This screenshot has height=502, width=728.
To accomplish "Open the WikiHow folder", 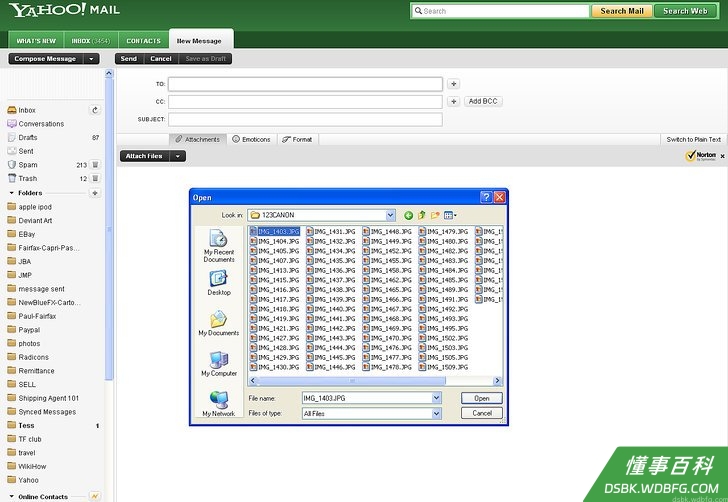I will [26, 466].
